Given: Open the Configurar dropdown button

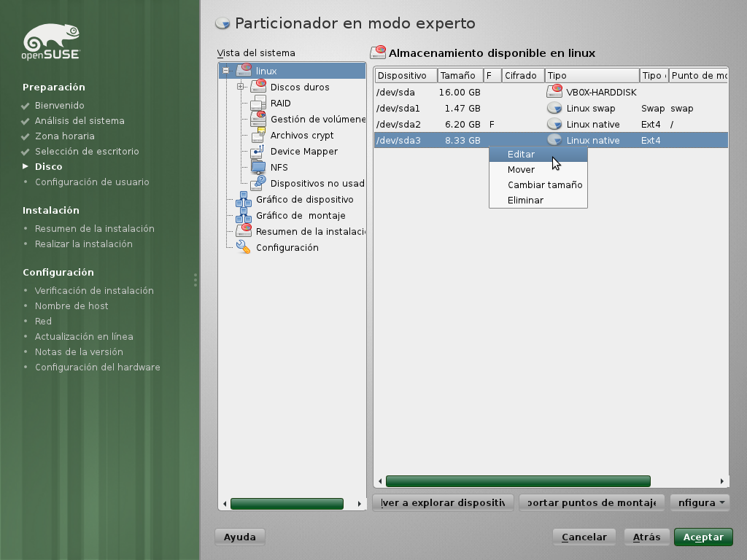Looking at the screenshot, I should (700, 502).
